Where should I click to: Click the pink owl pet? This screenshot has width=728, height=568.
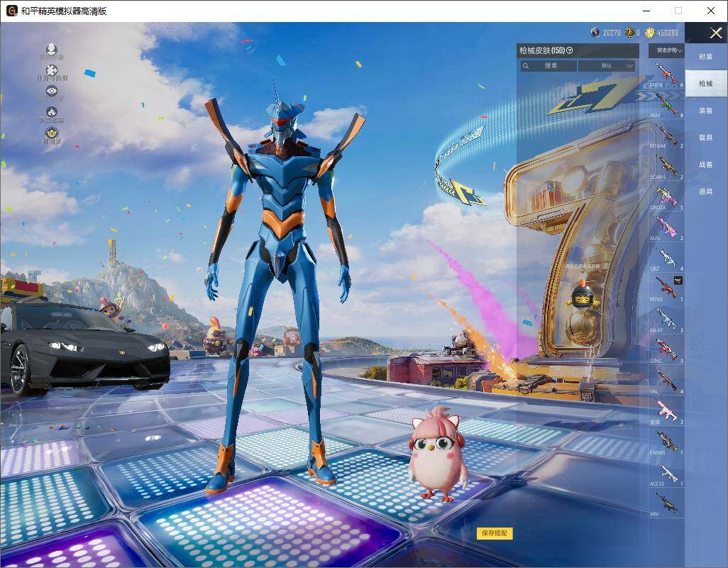point(437,454)
